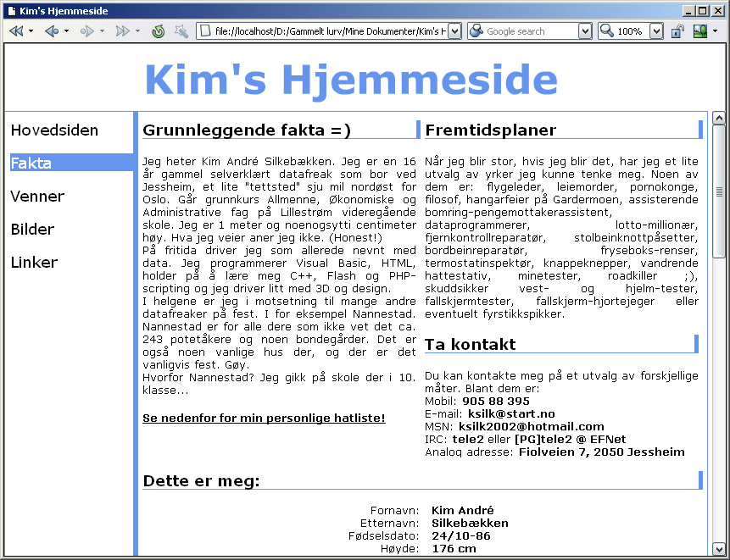Click the padlock security icon
The width and height of the screenshot is (730, 560).
pyautogui.click(x=677, y=31)
